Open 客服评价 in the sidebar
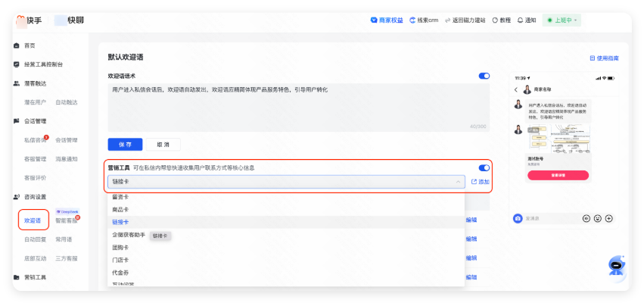This screenshot has height=303, width=644. click(x=35, y=178)
